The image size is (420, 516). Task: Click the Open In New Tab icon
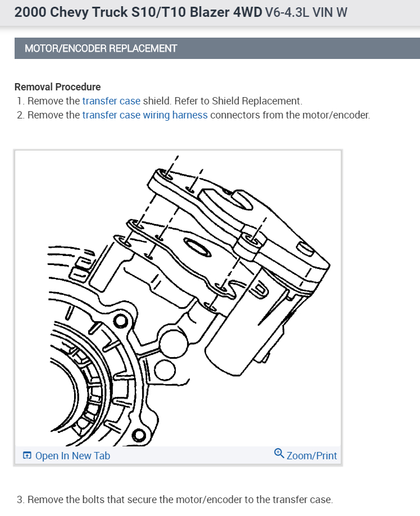click(x=27, y=455)
